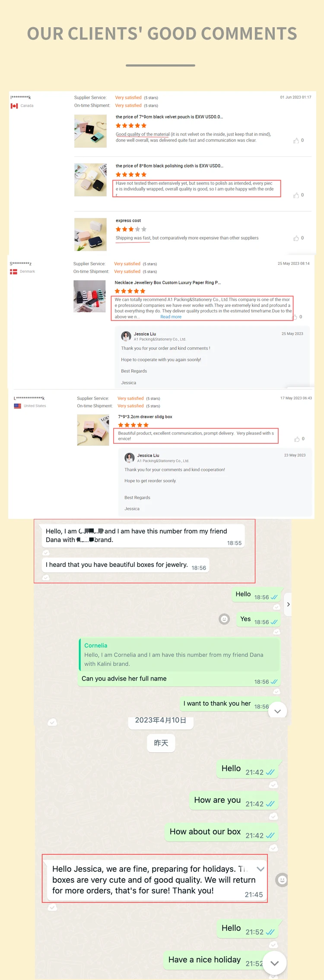Click the Canada flag icon
324x980 pixels.
click(x=14, y=106)
